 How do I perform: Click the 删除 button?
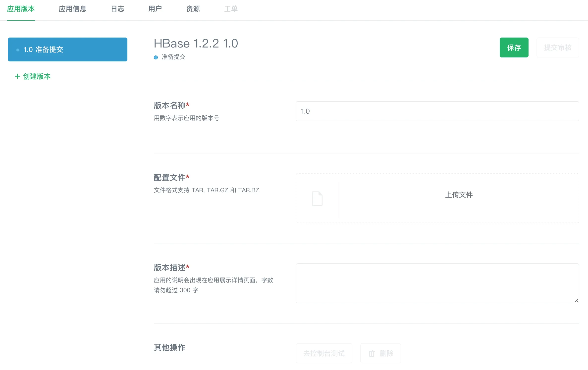[380, 353]
